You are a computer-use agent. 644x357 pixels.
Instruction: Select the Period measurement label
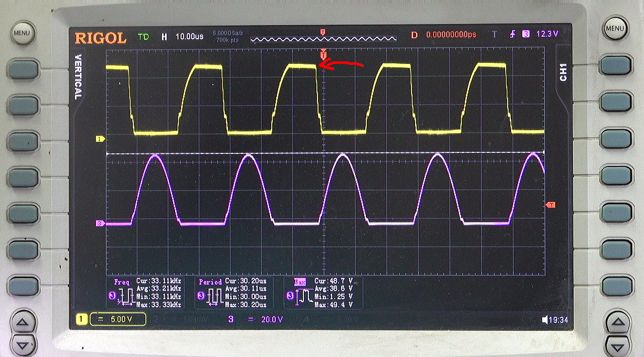(210, 282)
